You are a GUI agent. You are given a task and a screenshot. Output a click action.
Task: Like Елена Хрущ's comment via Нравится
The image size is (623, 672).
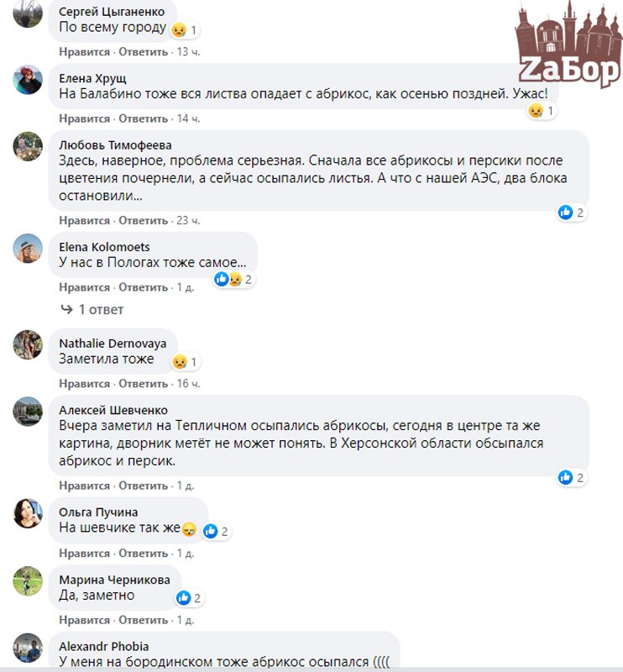pos(85,118)
